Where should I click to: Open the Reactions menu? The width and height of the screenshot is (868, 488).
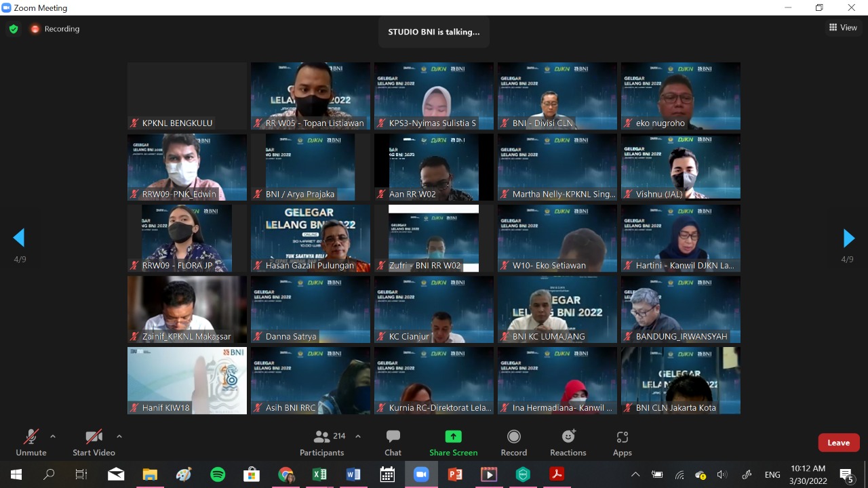[x=568, y=443]
